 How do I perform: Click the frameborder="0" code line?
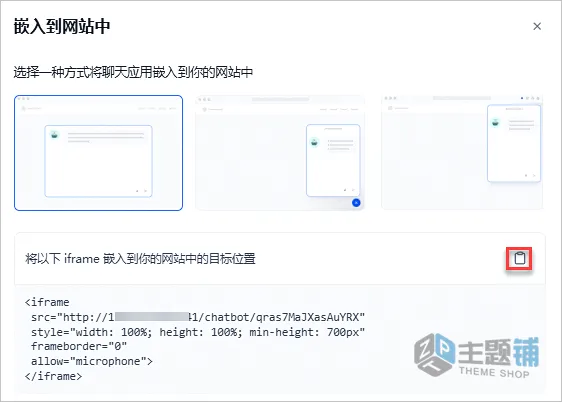pos(79,346)
